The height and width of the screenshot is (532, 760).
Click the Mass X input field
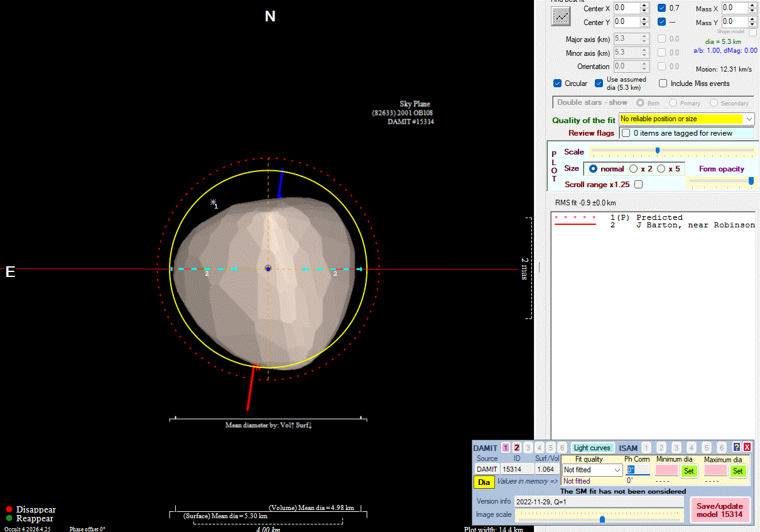[x=734, y=8]
